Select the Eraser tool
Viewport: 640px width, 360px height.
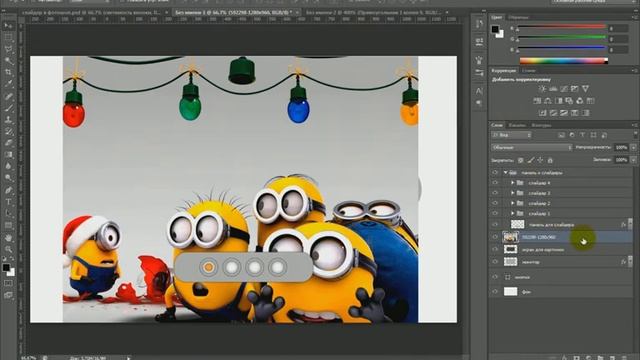pyautogui.click(x=8, y=143)
